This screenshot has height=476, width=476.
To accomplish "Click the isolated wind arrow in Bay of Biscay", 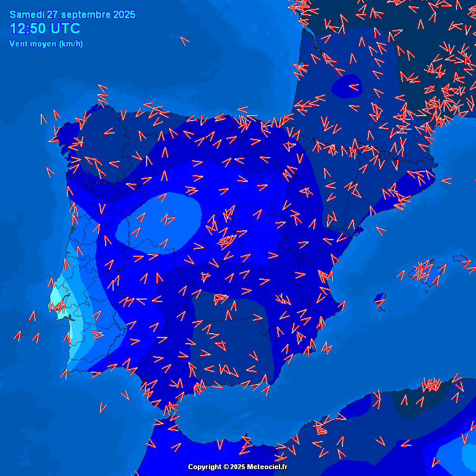I will (184, 41).
